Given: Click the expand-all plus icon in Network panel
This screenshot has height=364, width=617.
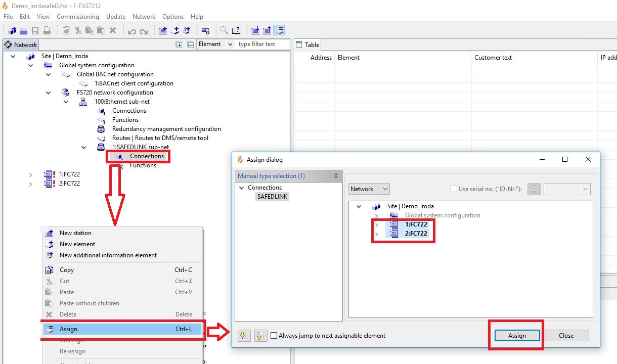Looking at the screenshot, I should click(x=179, y=44).
